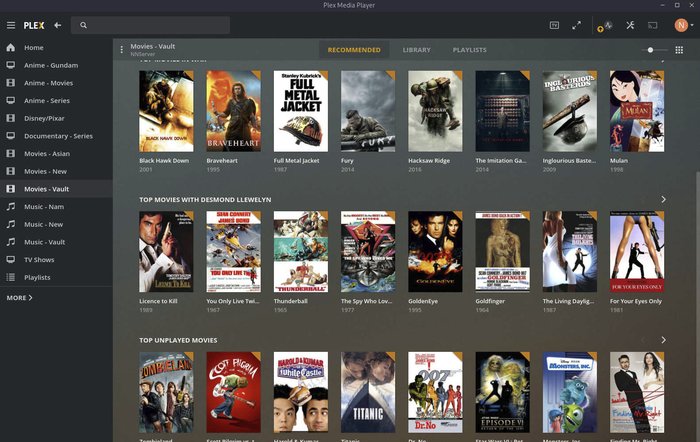
Task: Adjust the poster size slider
Action: click(x=655, y=50)
